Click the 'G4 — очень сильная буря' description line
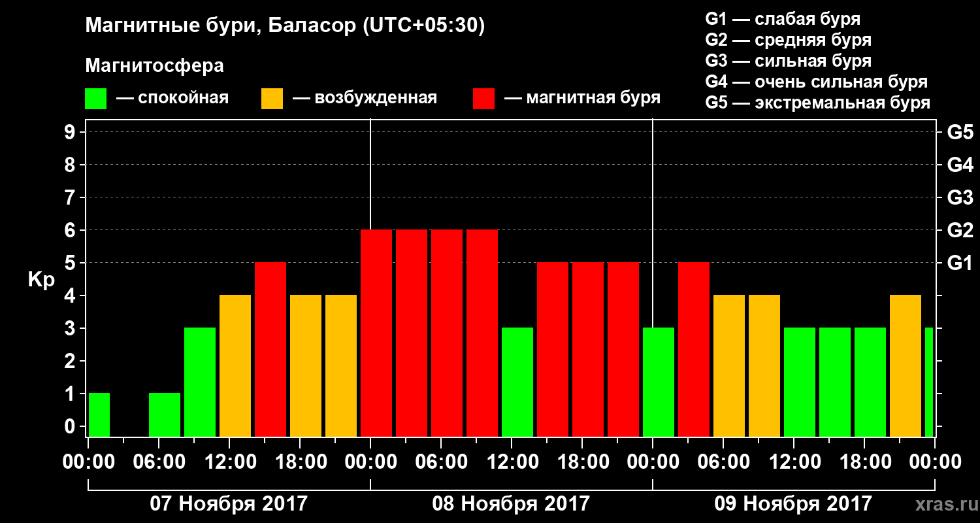 pyautogui.click(x=817, y=82)
